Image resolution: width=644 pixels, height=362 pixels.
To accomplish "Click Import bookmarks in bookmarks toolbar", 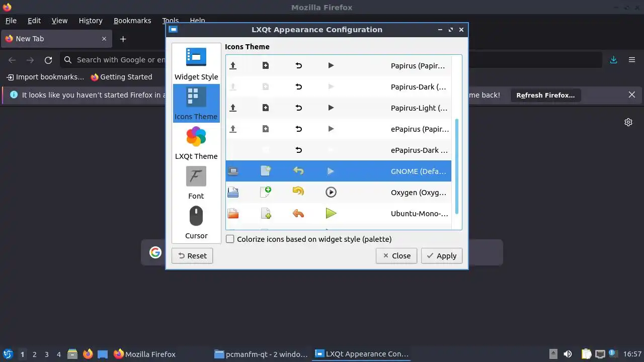I will (x=46, y=77).
